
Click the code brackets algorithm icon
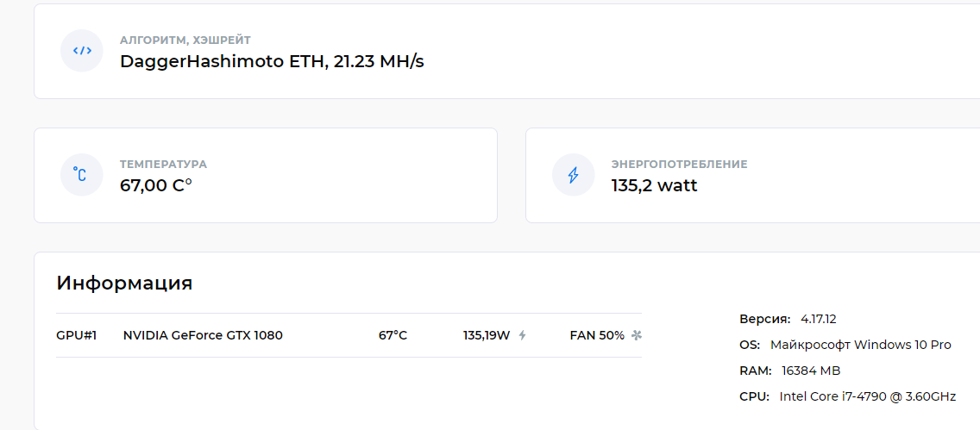(82, 51)
